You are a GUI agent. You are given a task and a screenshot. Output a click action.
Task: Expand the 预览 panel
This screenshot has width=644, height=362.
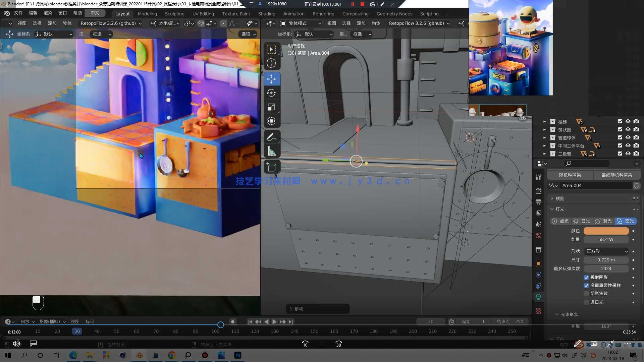pyautogui.click(x=559, y=198)
